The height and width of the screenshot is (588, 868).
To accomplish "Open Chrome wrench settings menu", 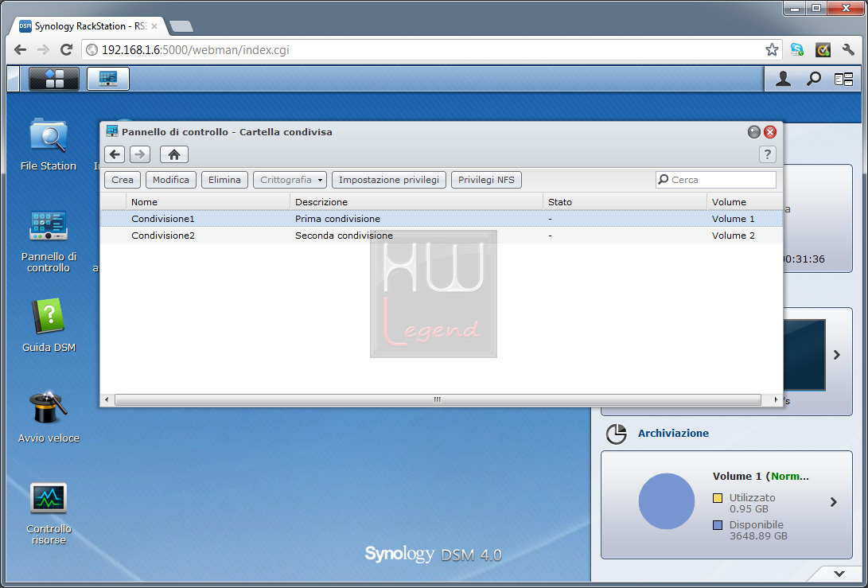I will pyautogui.click(x=848, y=50).
